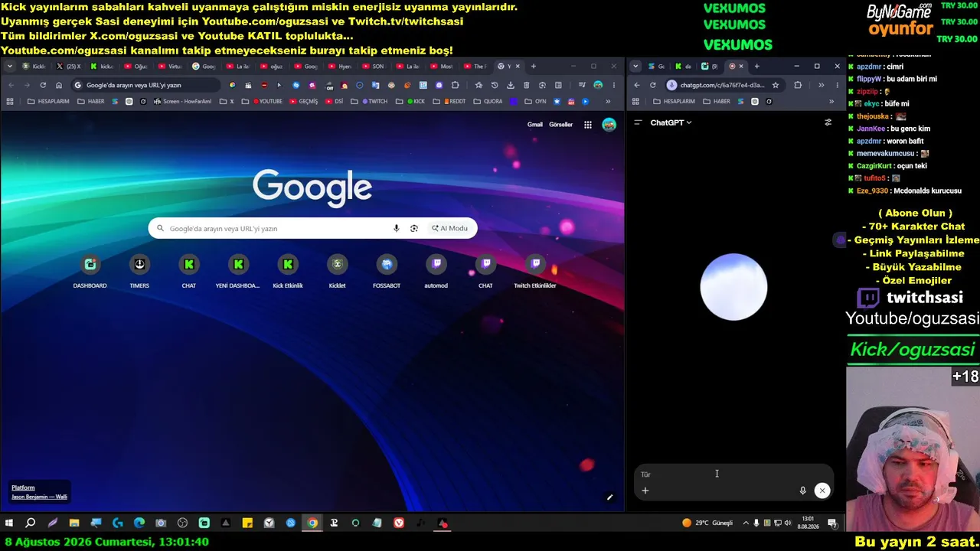The height and width of the screenshot is (551, 980).
Task: Open Google Lens image search
Action: pyautogui.click(x=414, y=228)
